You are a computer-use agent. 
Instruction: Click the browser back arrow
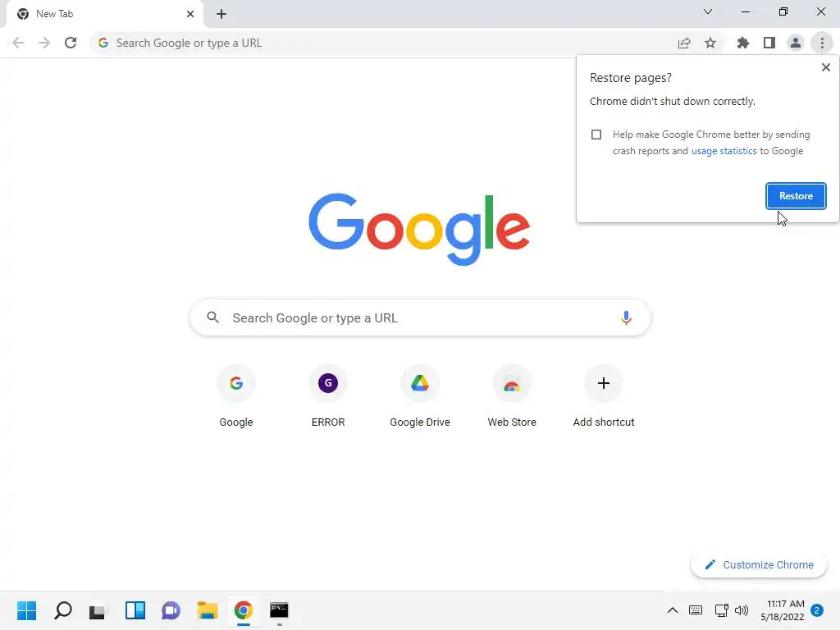point(18,43)
